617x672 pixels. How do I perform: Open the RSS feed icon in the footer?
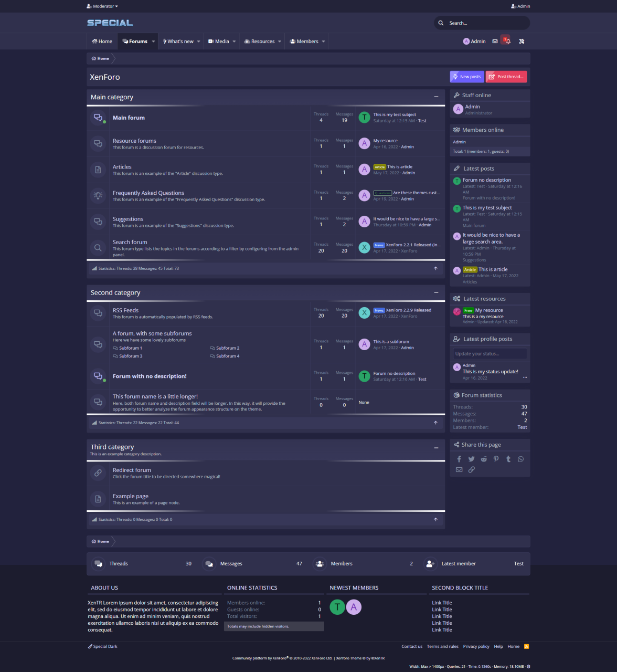(526, 646)
